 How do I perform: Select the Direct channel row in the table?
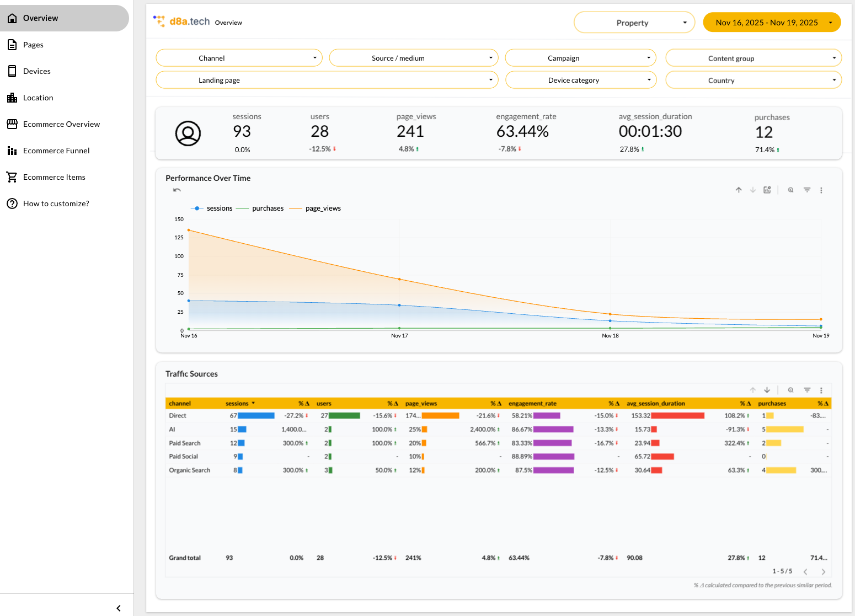click(x=178, y=416)
